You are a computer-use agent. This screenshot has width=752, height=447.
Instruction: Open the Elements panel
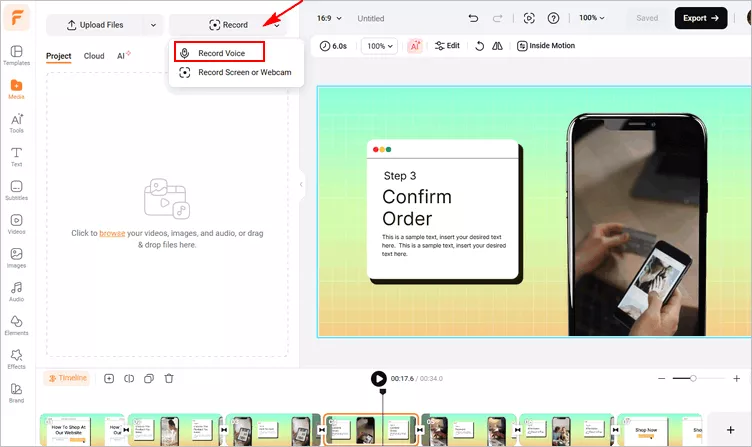click(16, 326)
